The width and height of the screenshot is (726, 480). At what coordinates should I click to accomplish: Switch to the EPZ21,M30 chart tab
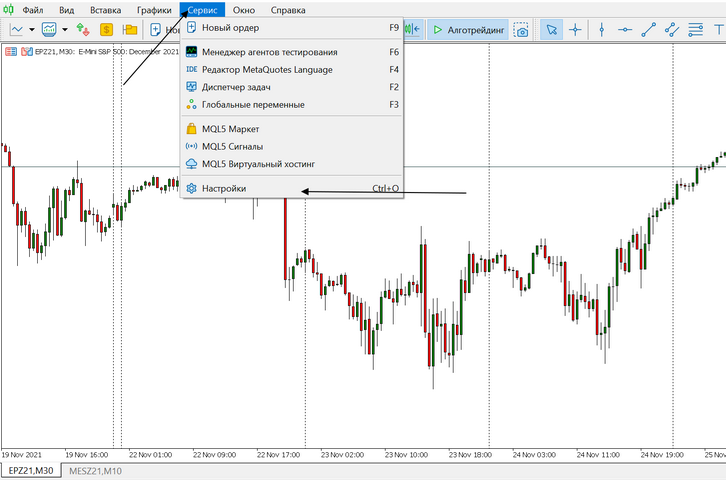[x=31, y=471]
